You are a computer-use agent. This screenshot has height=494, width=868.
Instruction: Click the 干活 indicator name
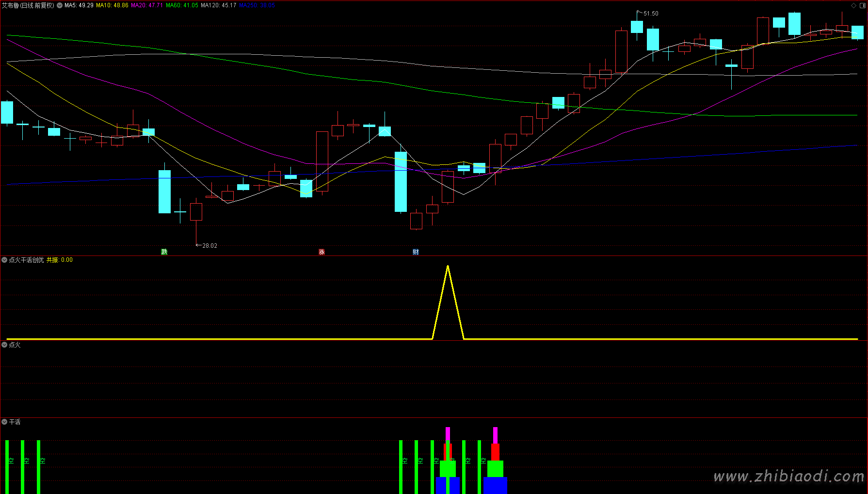(x=15, y=422)
